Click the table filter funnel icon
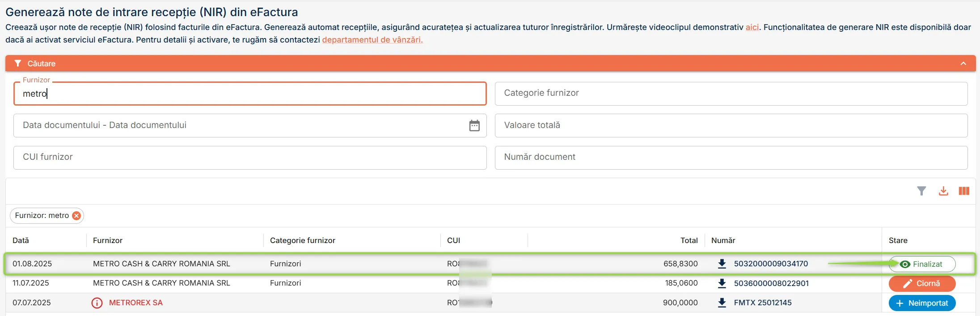Image resolution: width=980 pixels, height=316 pixels. click(x=921, y=191)
